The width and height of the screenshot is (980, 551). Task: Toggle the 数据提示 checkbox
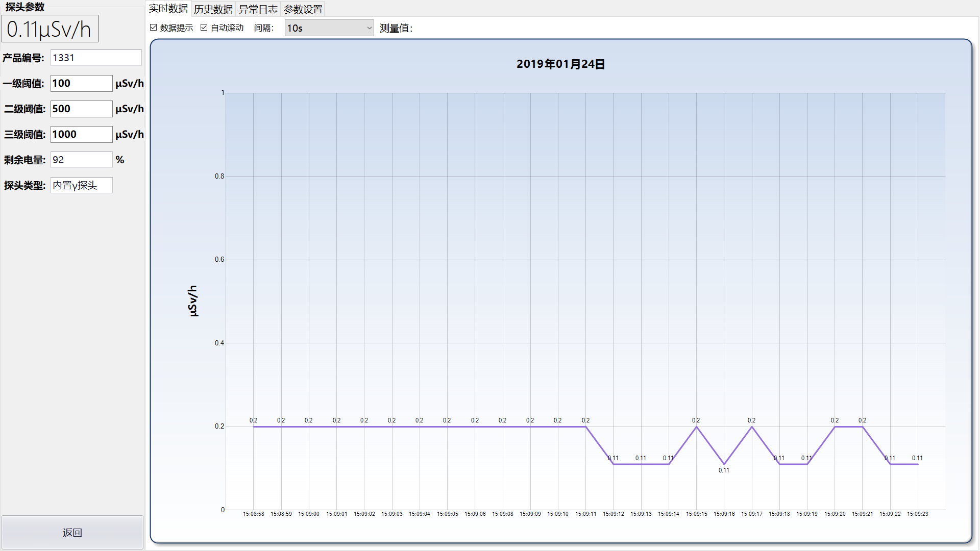(154, 28)
